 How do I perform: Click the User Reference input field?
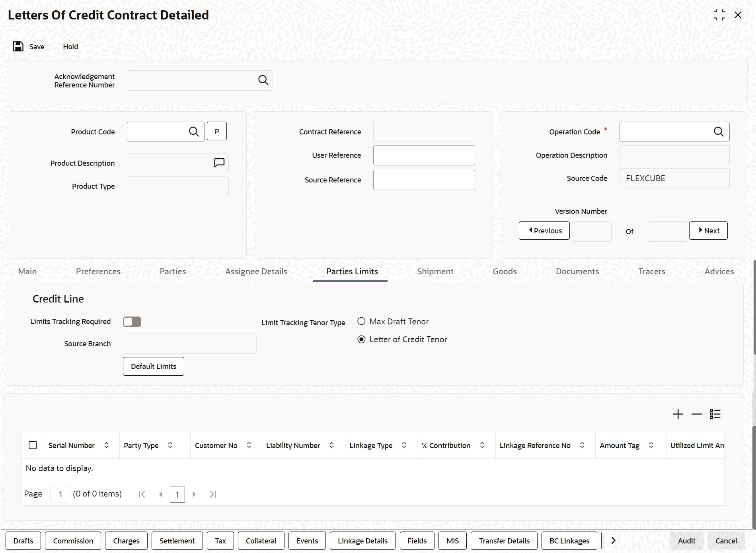point(424,155)
